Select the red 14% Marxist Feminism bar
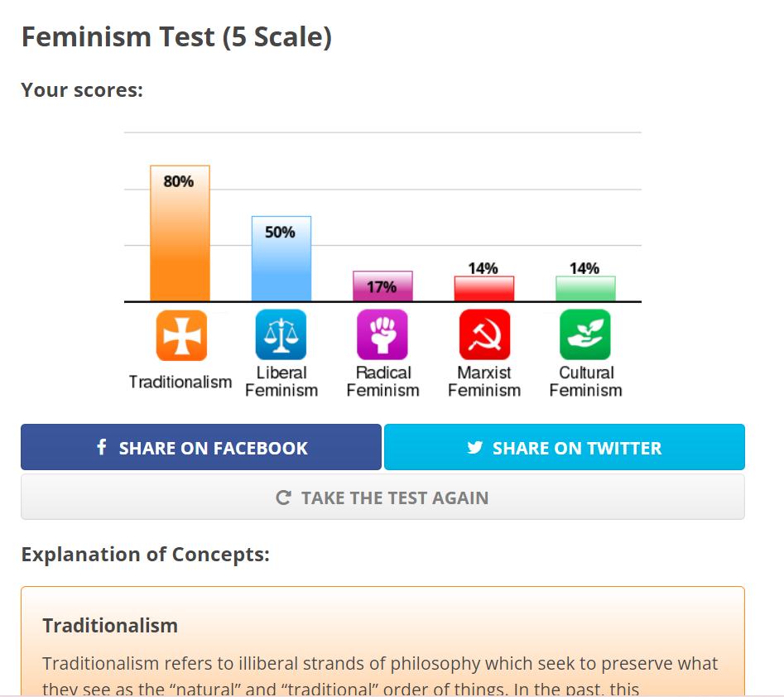The height and width of the screenshot is (697, 784). pyautogui.click(x=484, y=289)
